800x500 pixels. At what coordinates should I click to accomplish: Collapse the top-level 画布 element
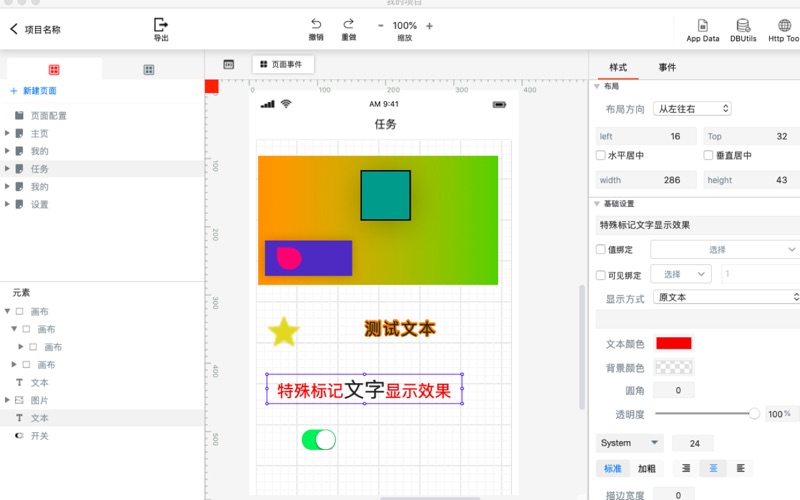click(7, 311)
